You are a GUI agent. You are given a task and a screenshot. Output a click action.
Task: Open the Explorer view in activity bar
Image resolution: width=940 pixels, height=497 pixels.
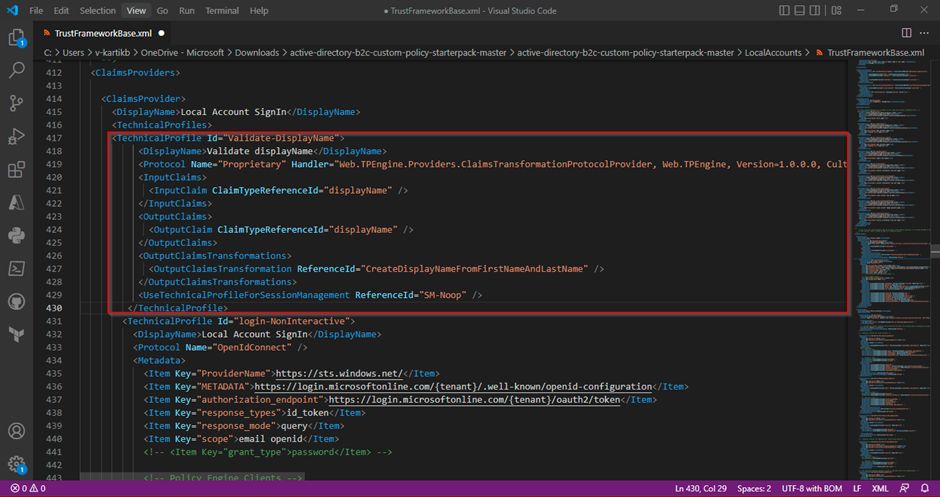16,38
